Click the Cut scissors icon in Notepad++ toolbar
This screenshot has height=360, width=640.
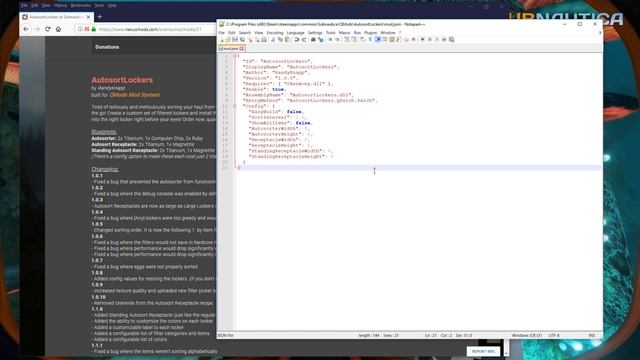click(x=273, y=40)
